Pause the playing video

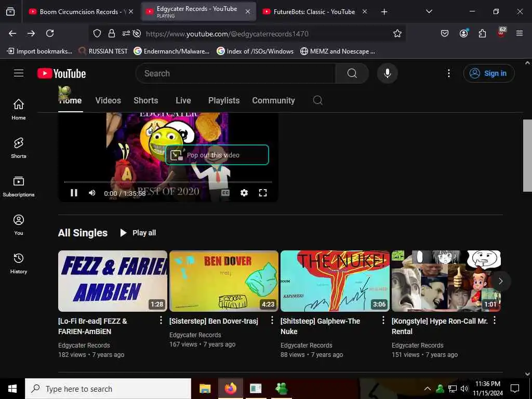tap(74, 193)
